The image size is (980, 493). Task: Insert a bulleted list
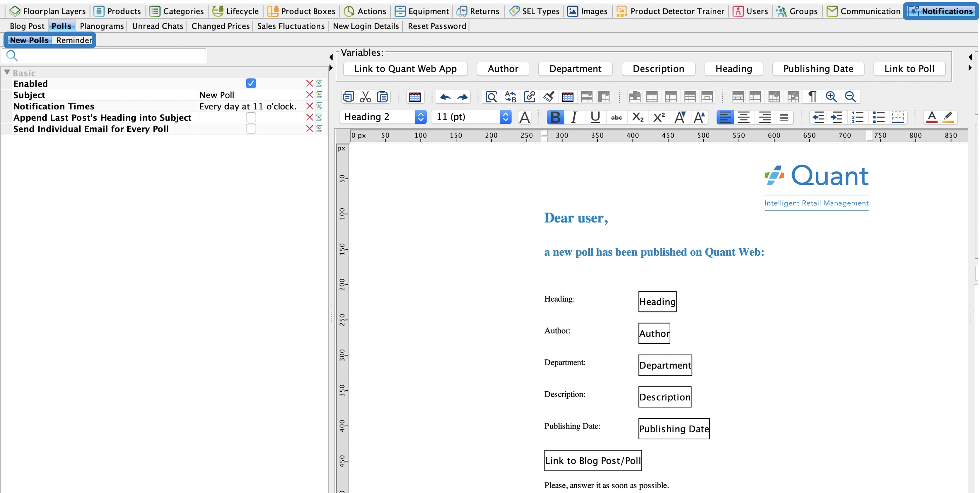878,117
